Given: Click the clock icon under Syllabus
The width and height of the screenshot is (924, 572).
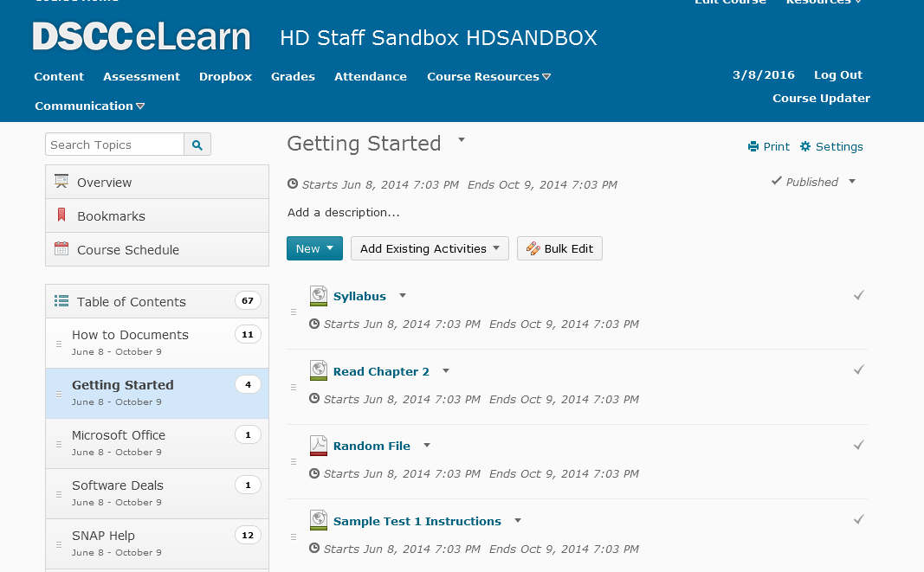Looking at the screenshot, I should [314, 324].
